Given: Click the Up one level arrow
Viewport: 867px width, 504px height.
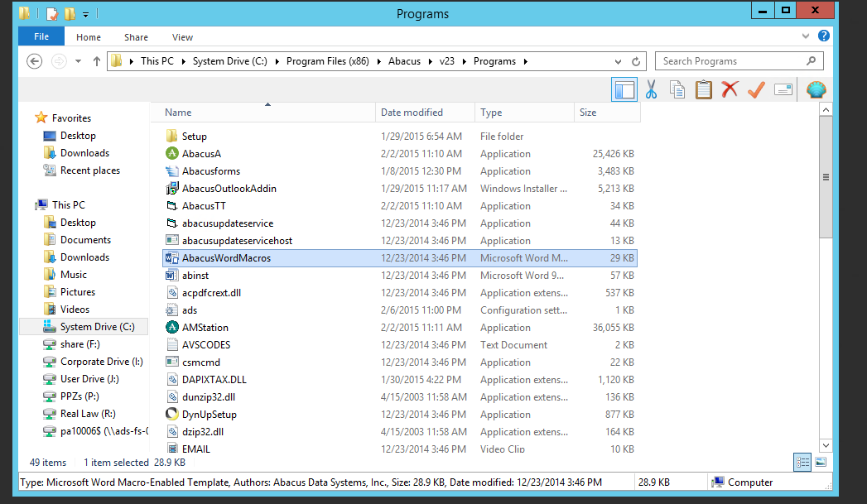Looking at the screenshot, I should 97,61.
